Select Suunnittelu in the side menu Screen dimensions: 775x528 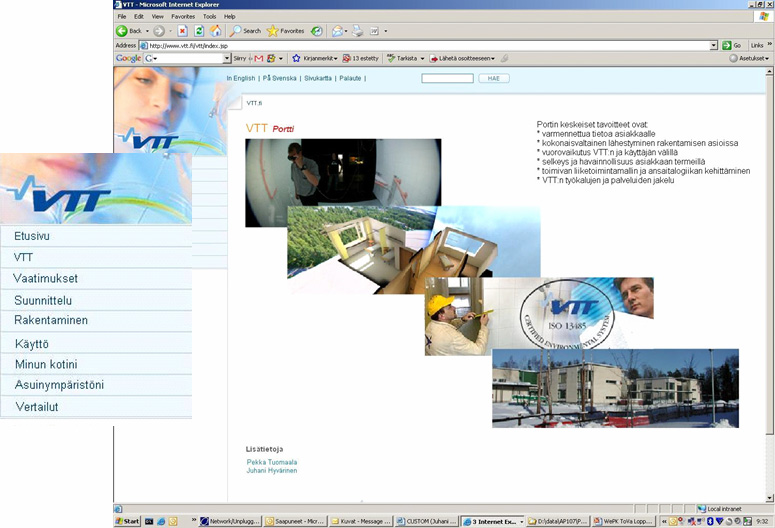(96, 301)
